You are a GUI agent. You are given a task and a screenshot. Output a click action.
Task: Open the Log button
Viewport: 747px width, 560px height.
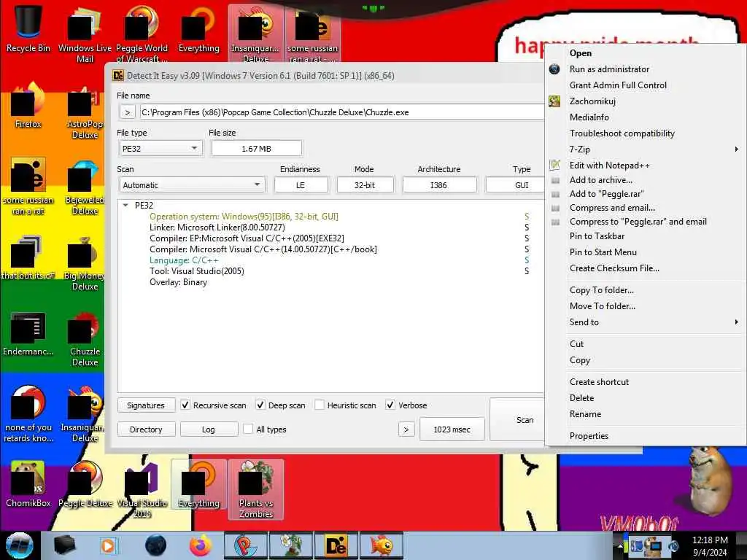[x=209, y=429]
